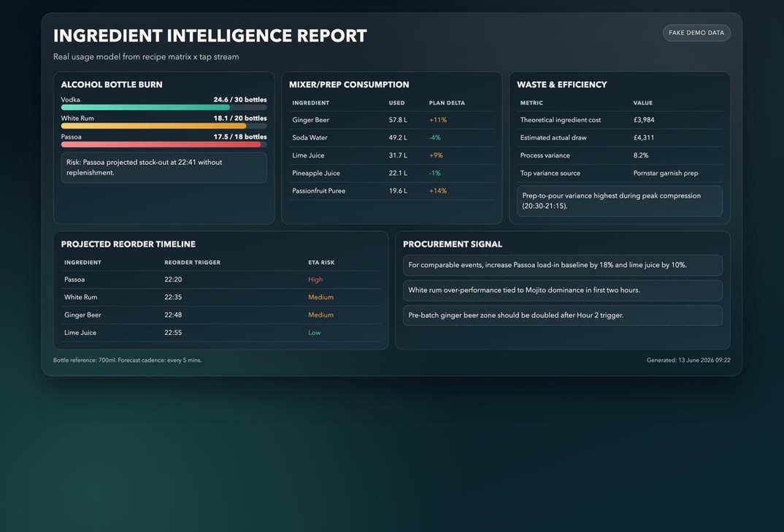Click the Low ETA risk label

tap(315, 333)
